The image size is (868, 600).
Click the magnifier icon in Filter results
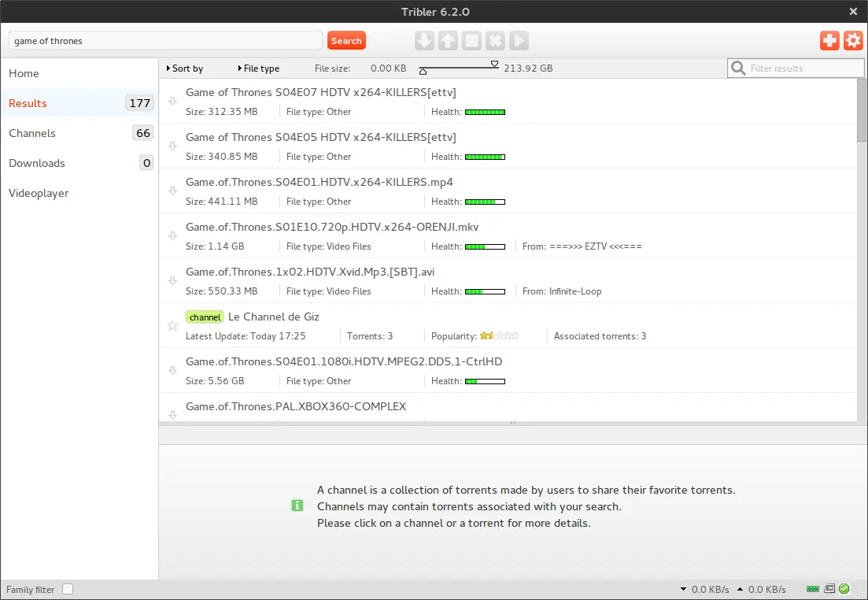pyautogui.click(x=738, y=69)
